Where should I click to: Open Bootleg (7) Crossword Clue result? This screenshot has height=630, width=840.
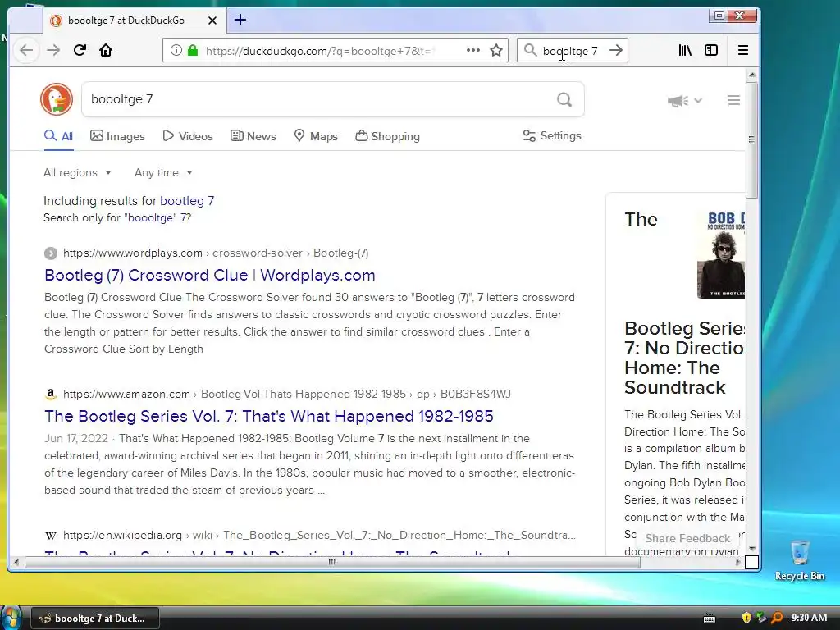point(209,276)
